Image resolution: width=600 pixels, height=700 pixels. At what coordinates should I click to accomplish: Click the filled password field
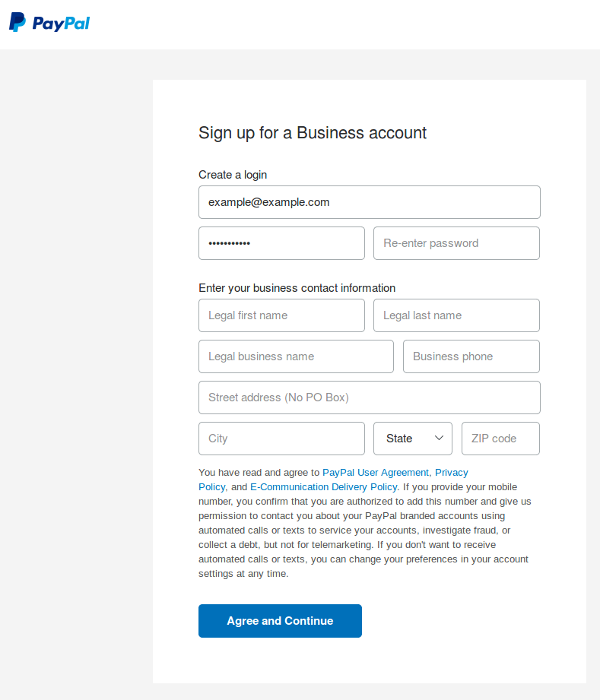(x=281, y=243)
